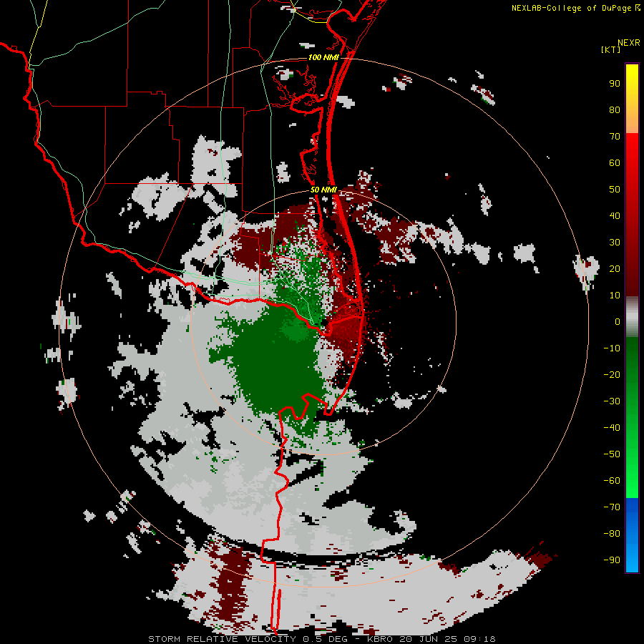Click the 40 value on velocity scale
Viewport: 644px width, 644px height.
point(615,215)
